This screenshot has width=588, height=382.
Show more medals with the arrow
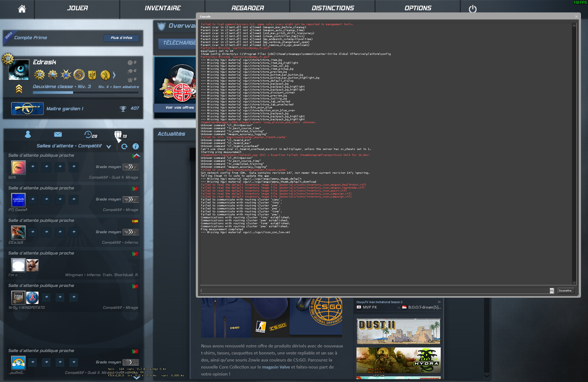pyautogui.click(x=114, y=75)
